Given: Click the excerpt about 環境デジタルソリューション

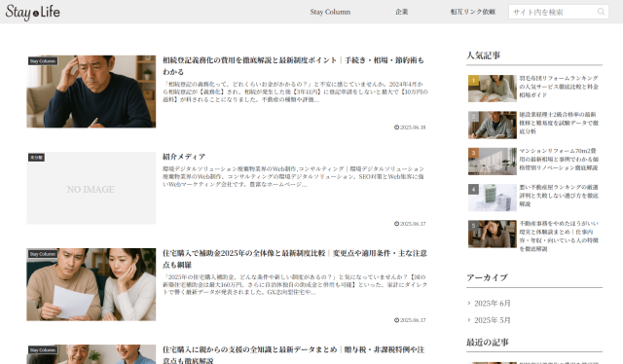Looking at the screenshot, I should click(293, 176).
